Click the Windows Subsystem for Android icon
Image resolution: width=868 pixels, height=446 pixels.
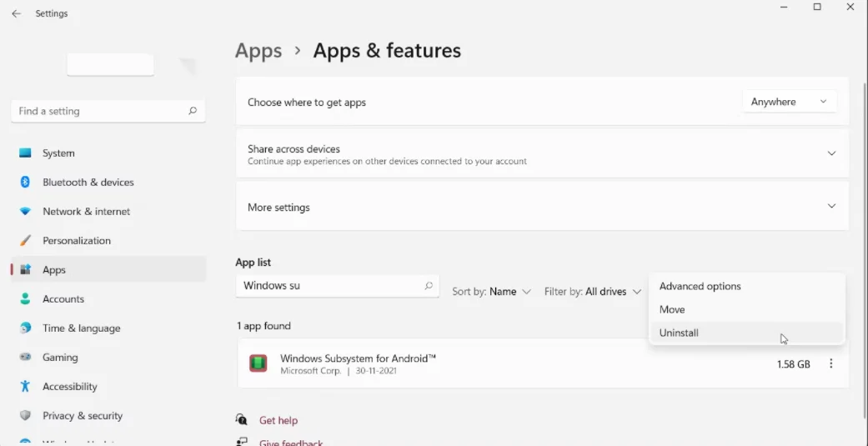[x=258, y=363]
